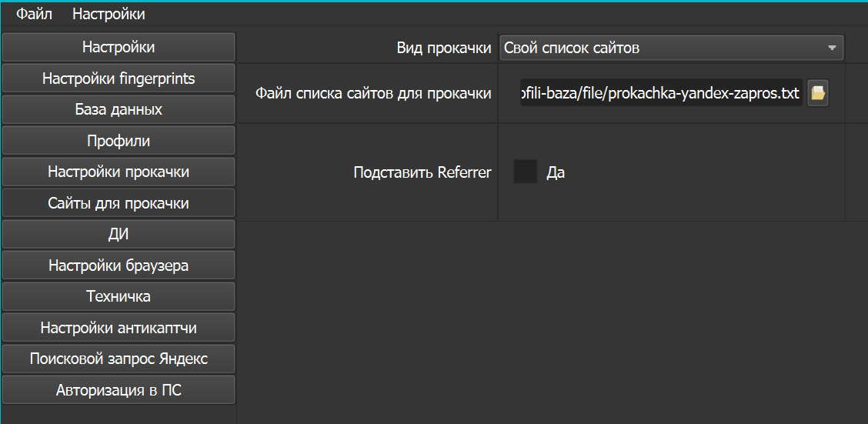This screenshot has width=868, height=424.
Task: Open the Профили section
Action: [x=119, y=141]
